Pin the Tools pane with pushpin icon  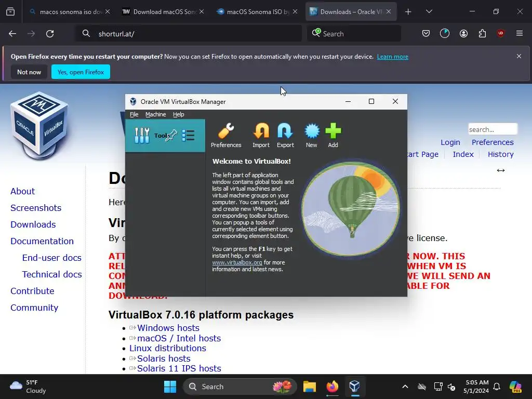pyautogui.click(x=171, y=136)
